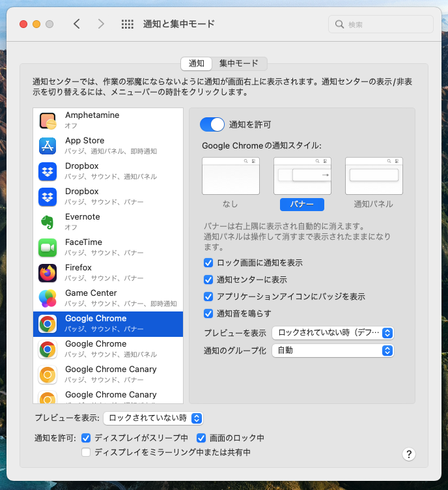
Task: Open the 通知のグループ化 dropdown
Action: 333,351
